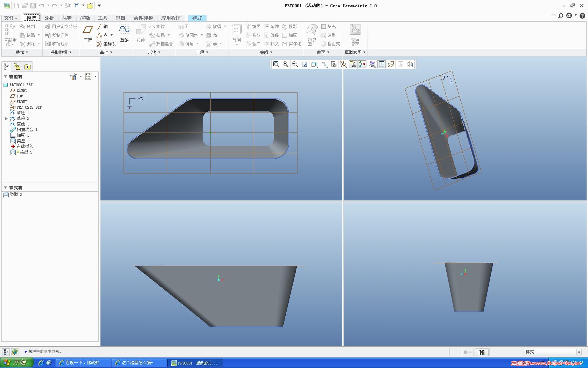This screenshot has height=368, width=588.
Task: Expand the Surfaces (曲面) group dropdown
Action: (323, 52)
